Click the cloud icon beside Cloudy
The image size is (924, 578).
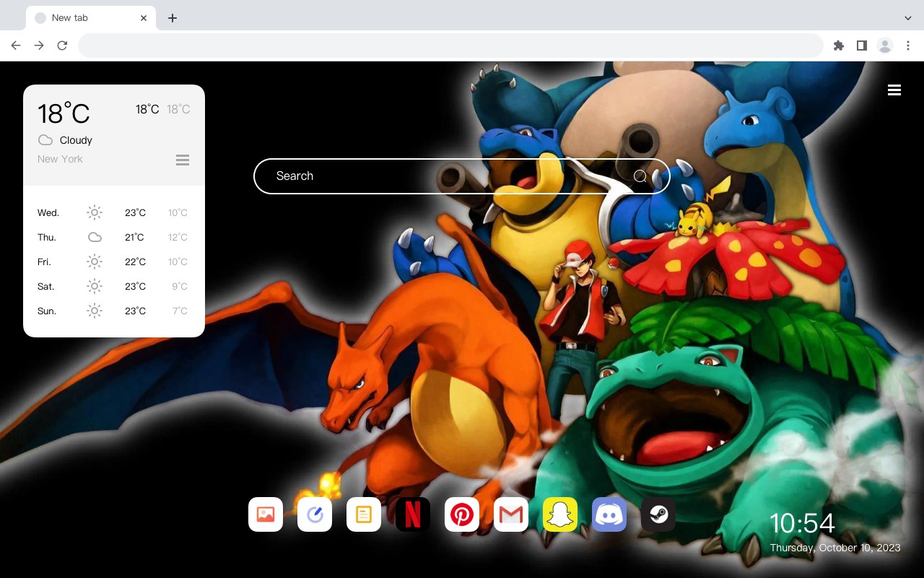coord(45,140)
